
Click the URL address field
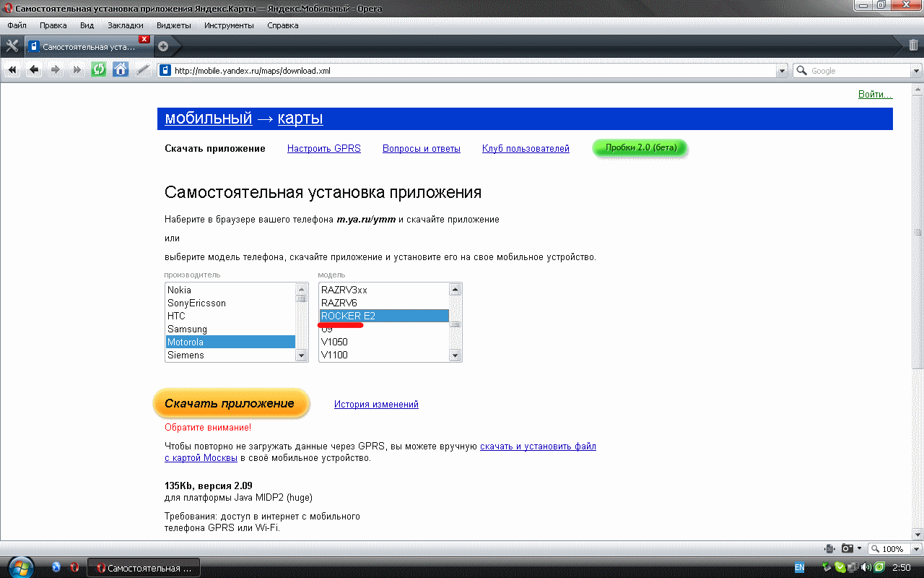tap(474, 71)
